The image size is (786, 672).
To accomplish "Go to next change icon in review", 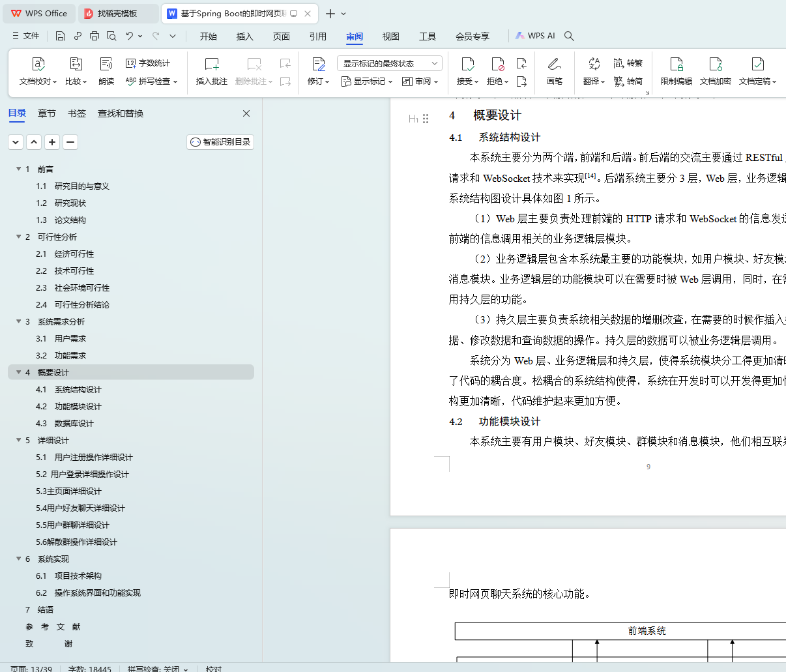I will coord(521,81).
